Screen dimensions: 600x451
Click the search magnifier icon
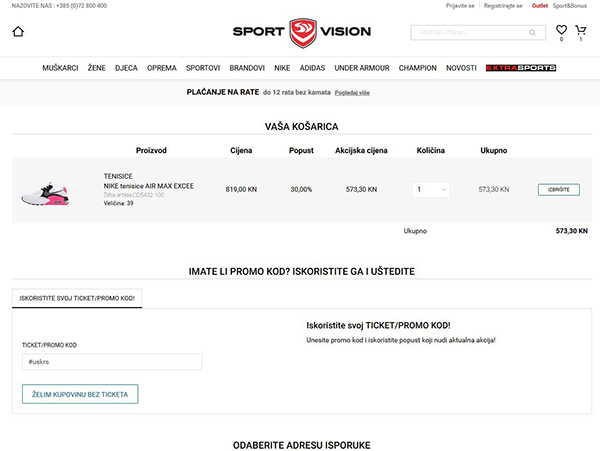click(532, 33)
